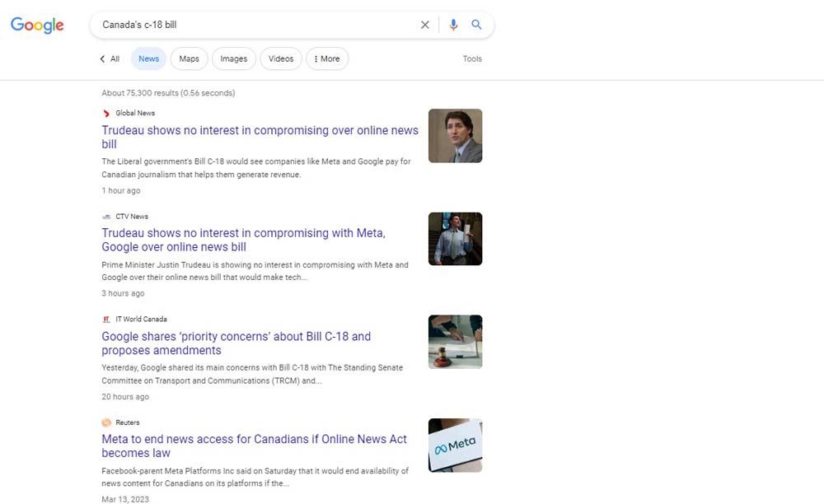824x504 pixels.
Task: Open Global News Trudeau online news bill headline
Action: pos(260,137)
